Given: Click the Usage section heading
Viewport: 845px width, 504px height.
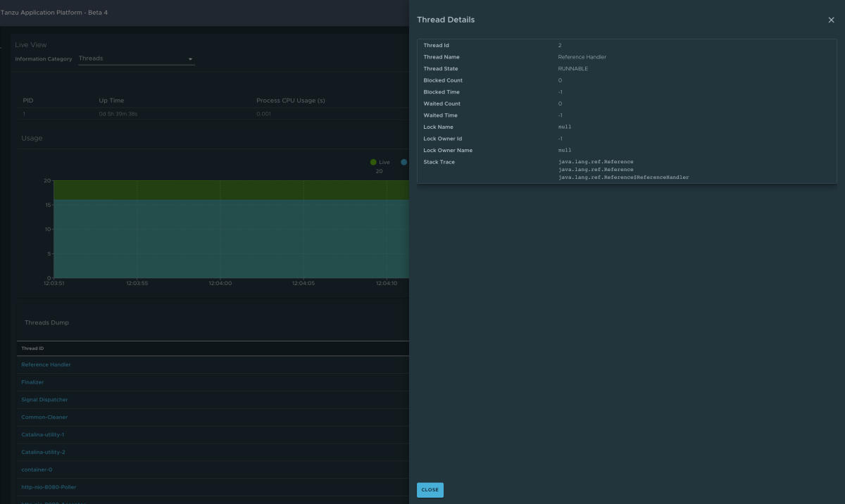Looking at the screenshot, I should coord(32,139).
